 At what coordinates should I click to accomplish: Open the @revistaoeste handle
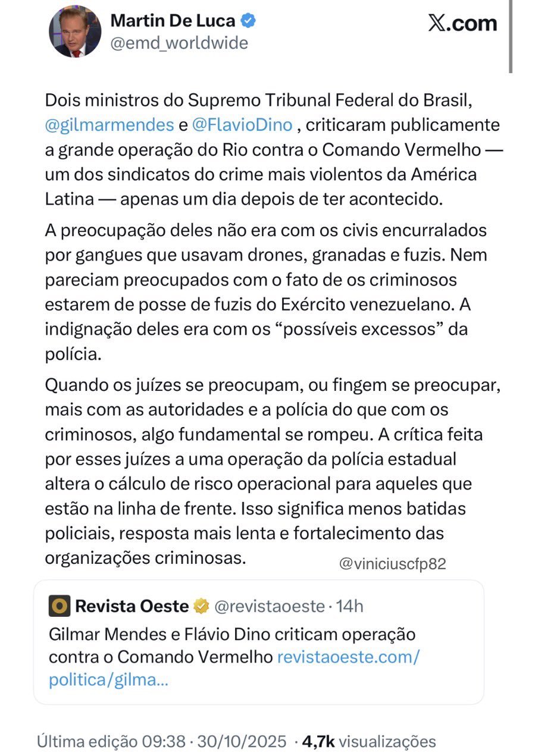(x=268, y=606)
